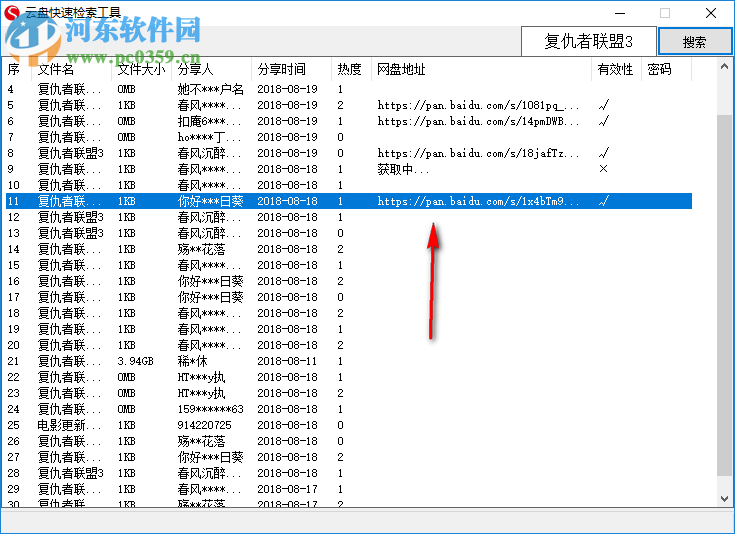Select row 16 shared by 你好***日葵
The width and height of the screenshot is (735, 534).
pyautogui.click(x=349, y=281)
